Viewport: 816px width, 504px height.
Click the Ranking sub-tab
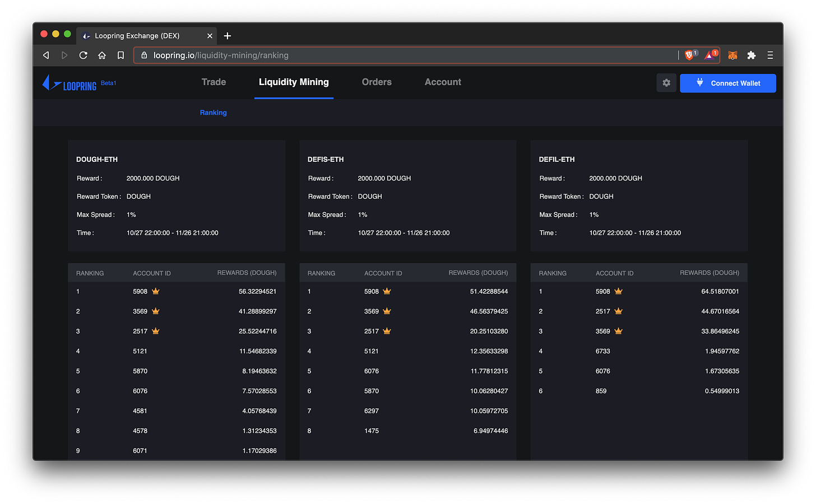[x=214, y=113]
